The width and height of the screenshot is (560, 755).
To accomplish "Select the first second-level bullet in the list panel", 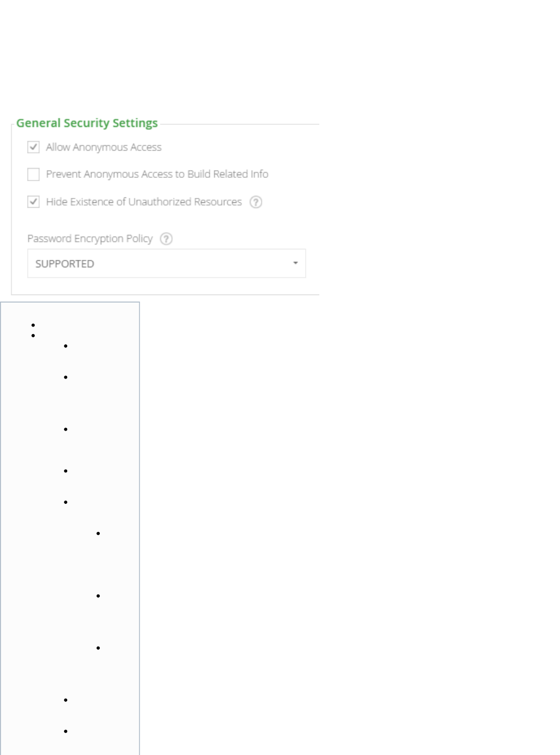I will click(x=66, y=346).
